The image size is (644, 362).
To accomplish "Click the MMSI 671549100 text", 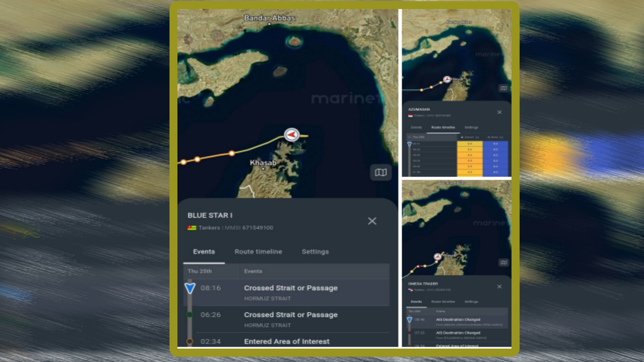I will (249, 228).
